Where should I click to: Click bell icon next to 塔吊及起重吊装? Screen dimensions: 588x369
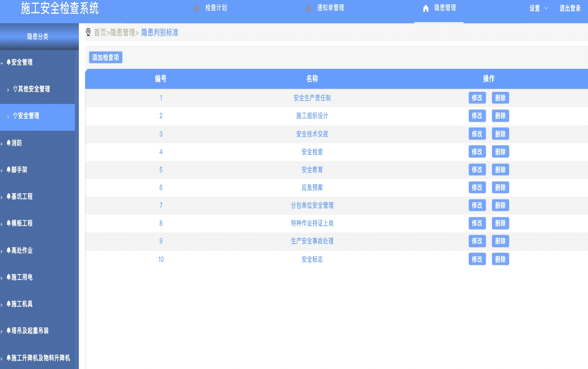[x=9, y=331]
